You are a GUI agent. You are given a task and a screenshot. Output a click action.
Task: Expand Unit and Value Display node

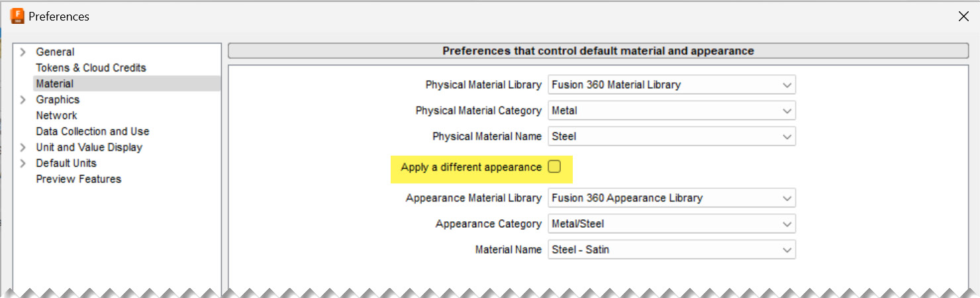tap(23, 147)
